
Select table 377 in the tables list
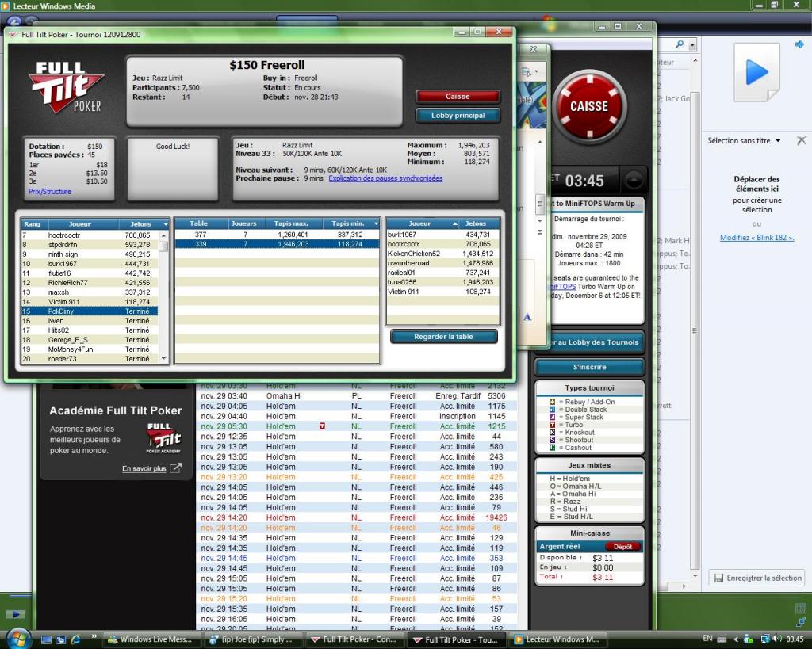click(277, 235)
